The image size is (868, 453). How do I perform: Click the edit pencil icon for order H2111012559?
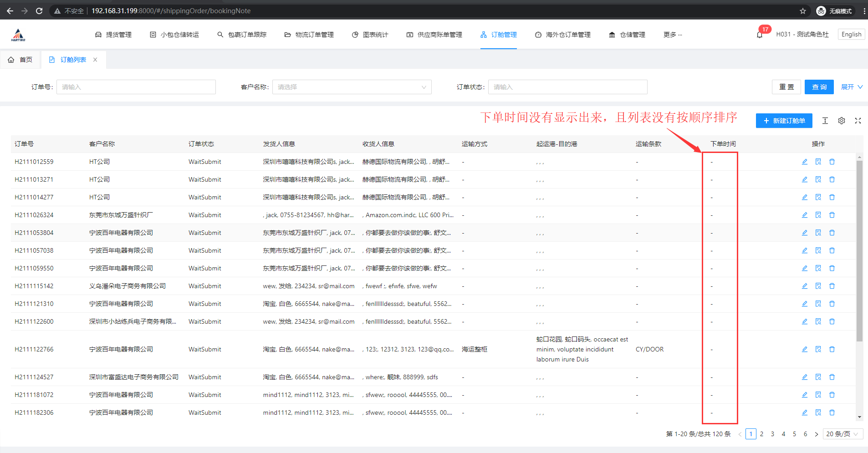(805, 162)
